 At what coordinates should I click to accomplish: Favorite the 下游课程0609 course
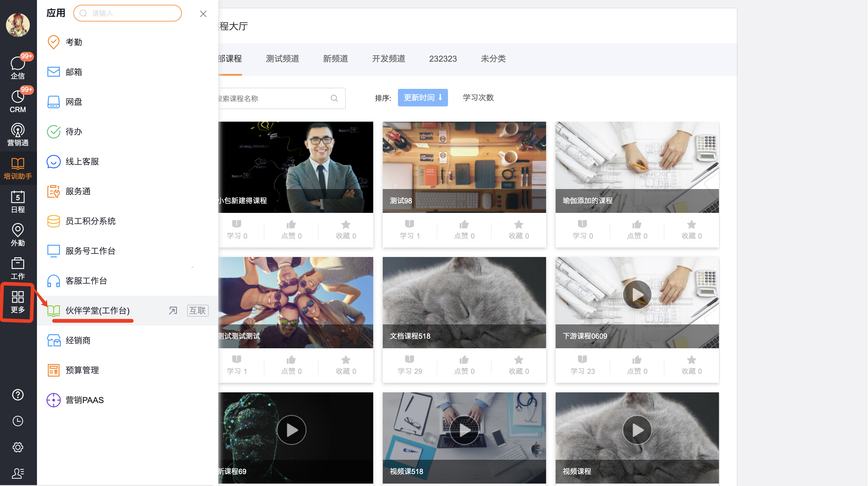[x=692, y=365]
